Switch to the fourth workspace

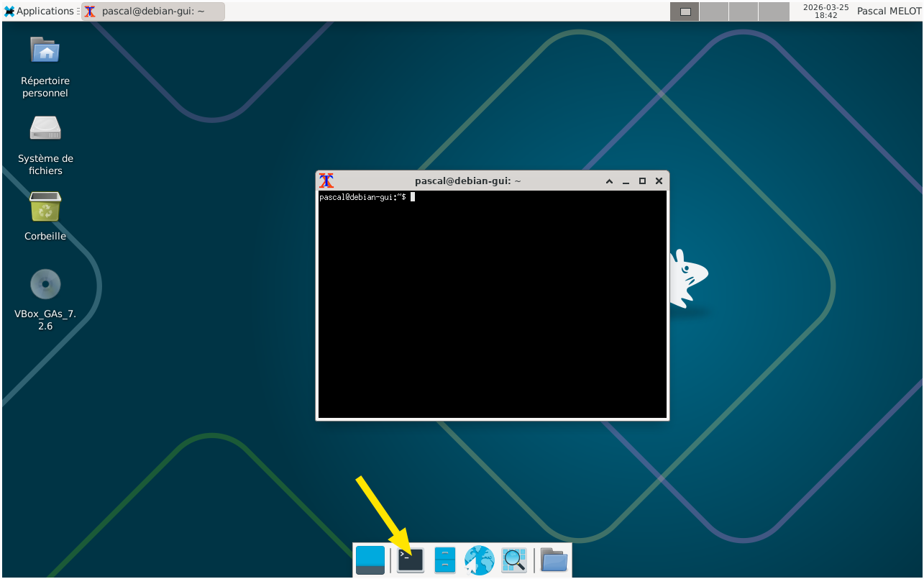(774, 11)
